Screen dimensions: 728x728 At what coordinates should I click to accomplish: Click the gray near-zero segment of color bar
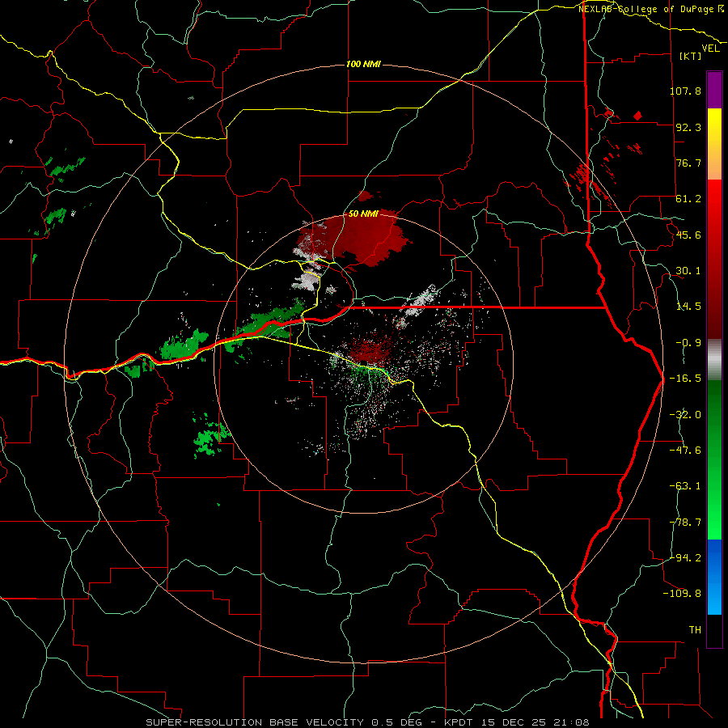click(x=714, y=359)
